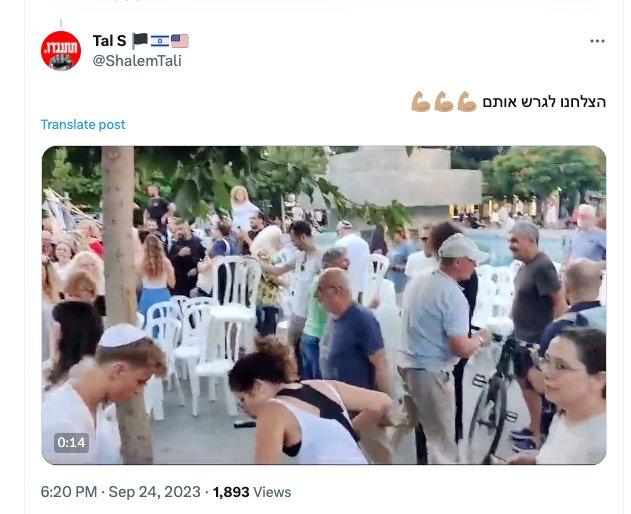631x514 pixels.
Task: Click the bicycle shown in the video
Action: [493, 398]
